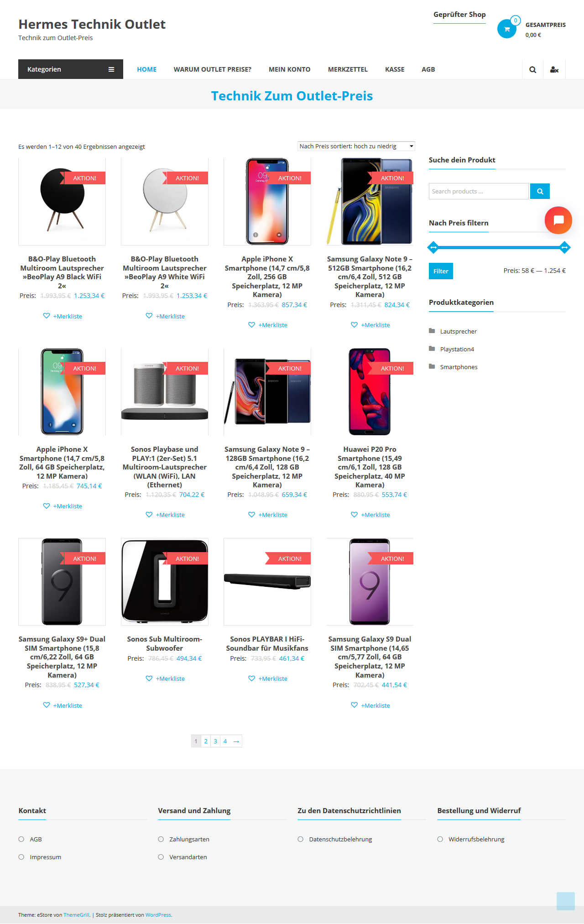Screen dimensions: 584x924
Task: Click the blue Filter button
Action: tap(441, 271)
